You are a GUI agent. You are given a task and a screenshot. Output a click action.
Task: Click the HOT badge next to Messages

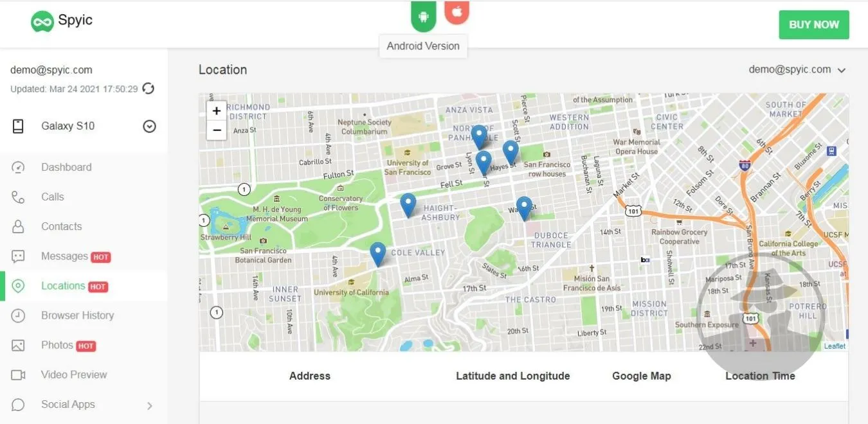(101, 257)
